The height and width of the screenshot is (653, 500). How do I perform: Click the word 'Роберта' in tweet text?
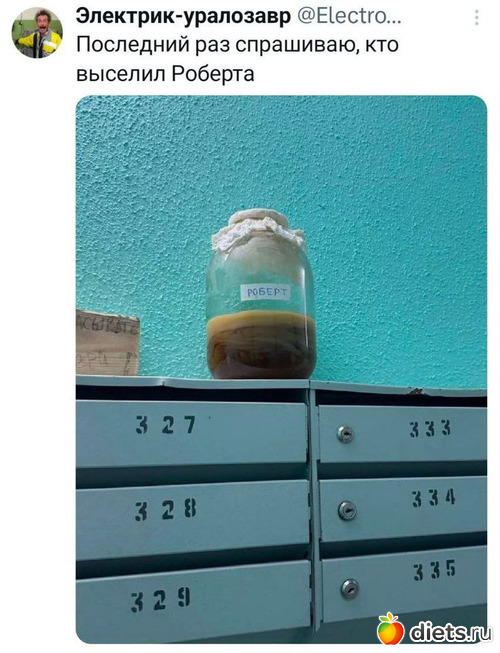point(213,73)
